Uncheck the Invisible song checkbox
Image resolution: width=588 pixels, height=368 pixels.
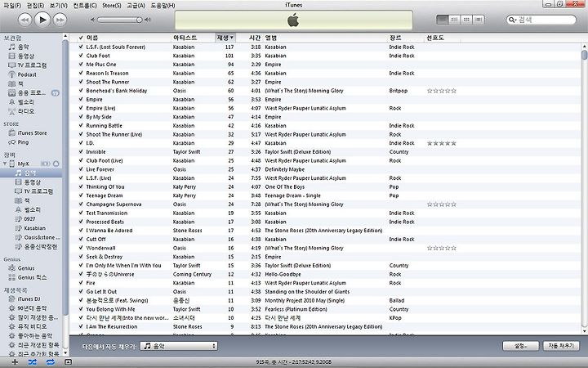coord(81,152)
